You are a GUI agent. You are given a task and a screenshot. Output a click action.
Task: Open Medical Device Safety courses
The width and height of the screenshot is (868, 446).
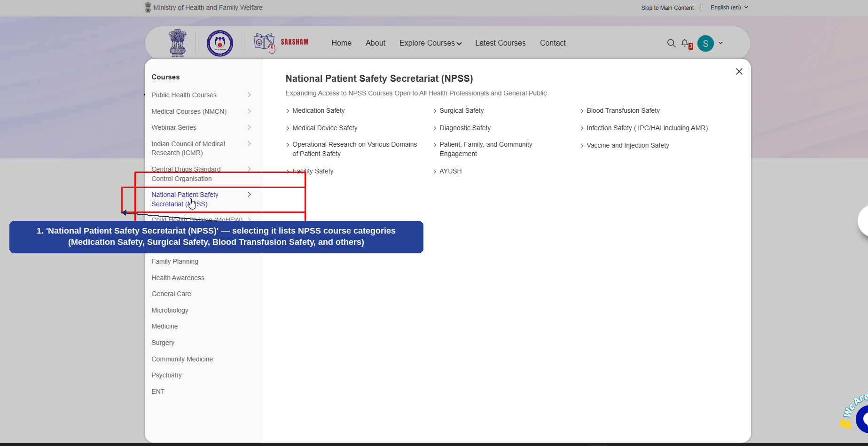(x=325, y=128)
